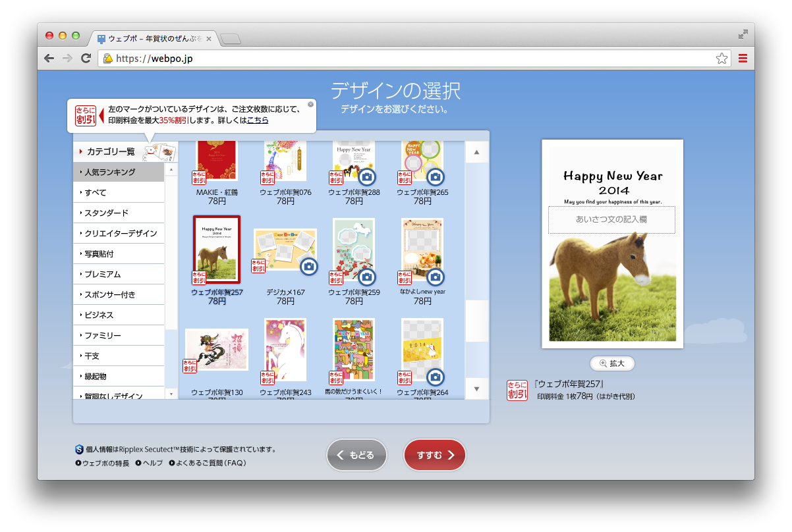Click the large card preview image
Image resolution: width=792 pixels, height=532 pixels.
(x=612, y=244)
